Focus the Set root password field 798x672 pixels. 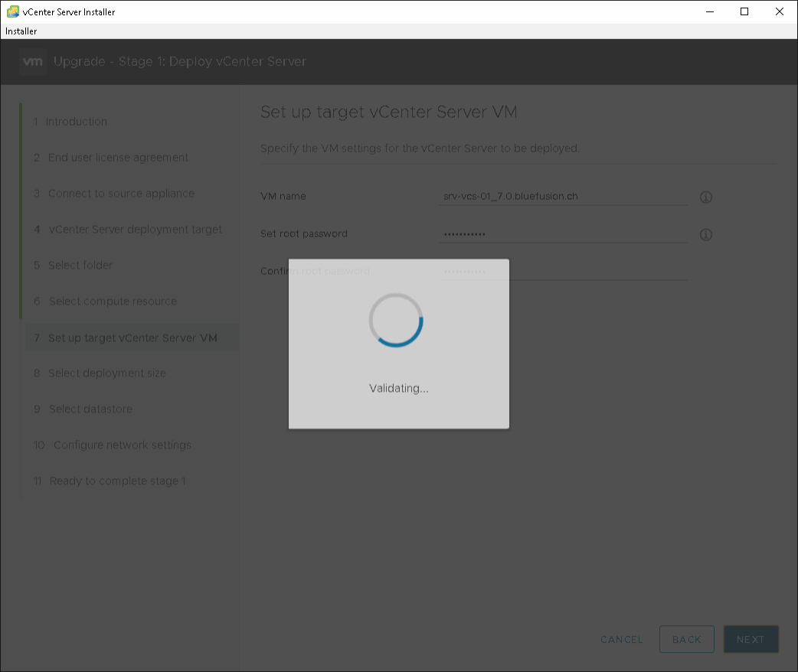563,234
